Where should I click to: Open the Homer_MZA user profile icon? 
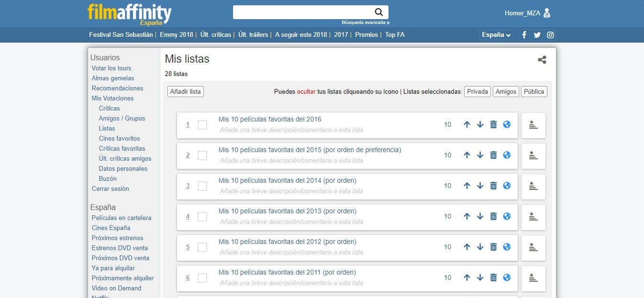click(x=547, y=13)
